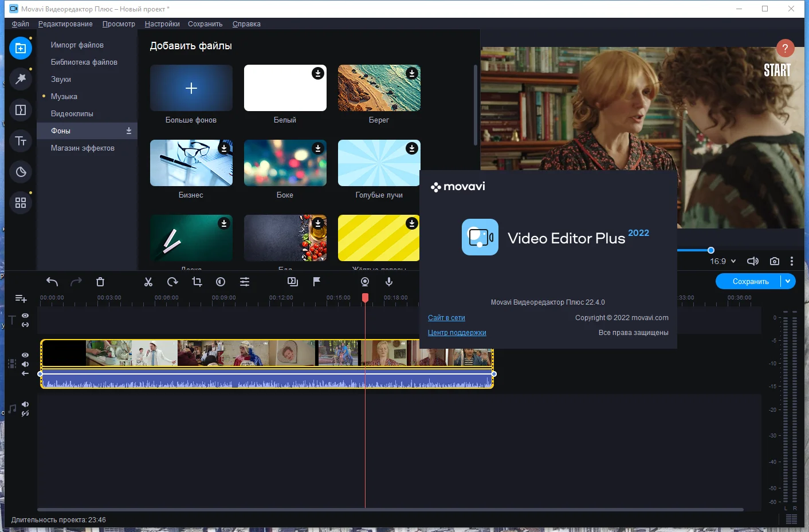Viewport: 809px width, 532px height.
Task: Select the Бизнес background thumbnail
Action: pos(191,163)
